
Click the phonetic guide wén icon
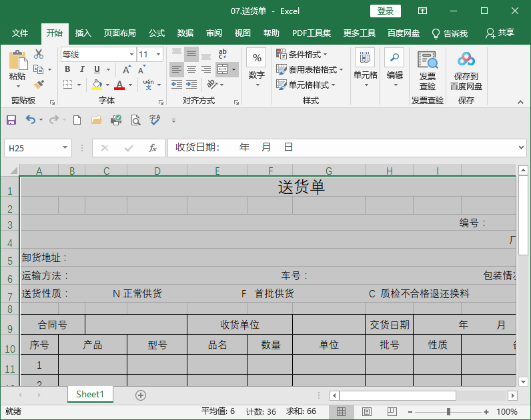(x=148, y=85)
